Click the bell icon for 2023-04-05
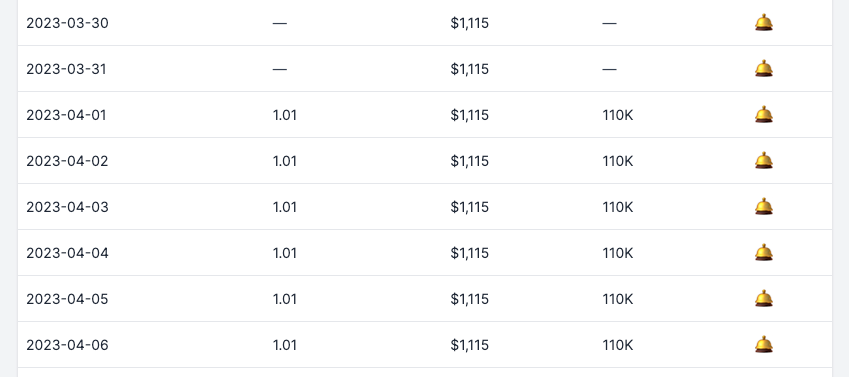849x377 pixels. click(x=763, y=299)
